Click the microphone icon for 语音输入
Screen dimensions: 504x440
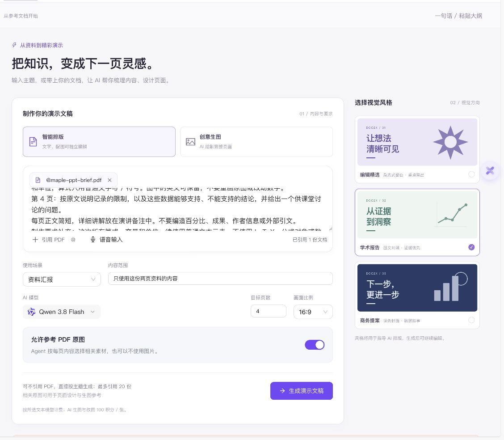click(x=93, y=240)
